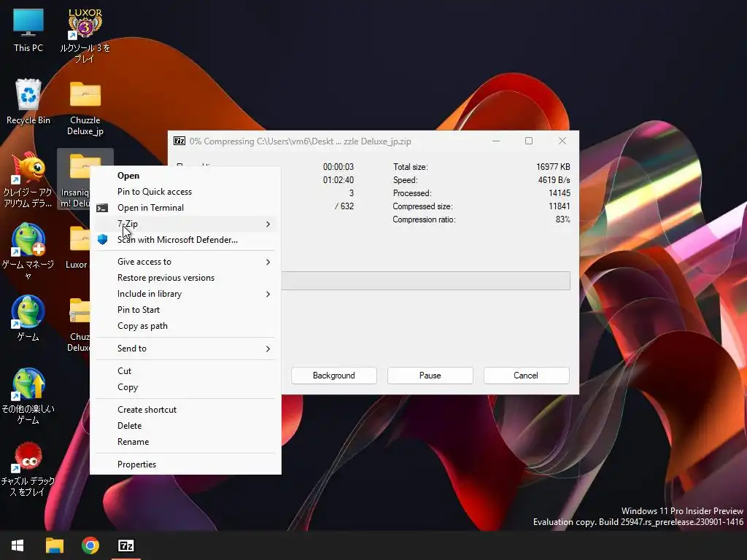Select the Crazy Aquarium goldfish shortcut

click(28, 180)
